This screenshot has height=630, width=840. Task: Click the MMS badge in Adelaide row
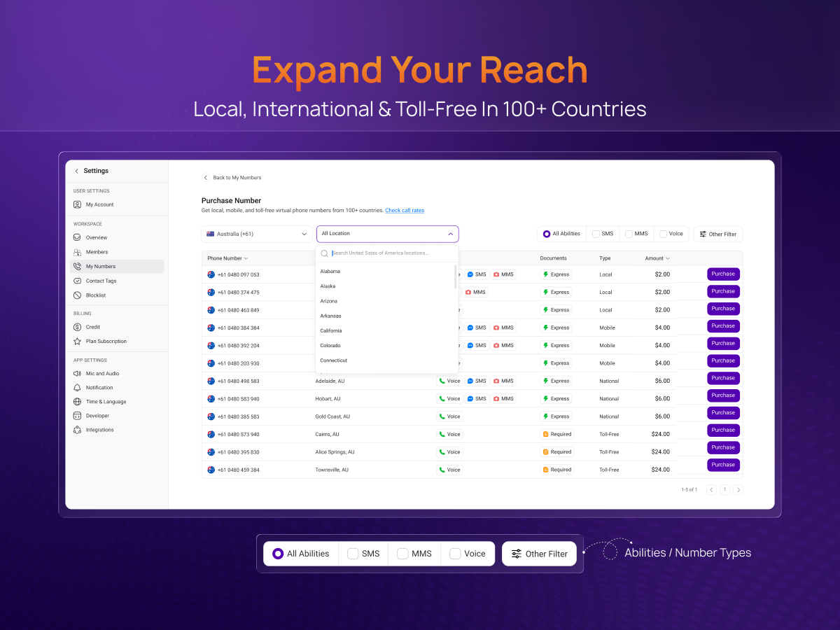503,381
